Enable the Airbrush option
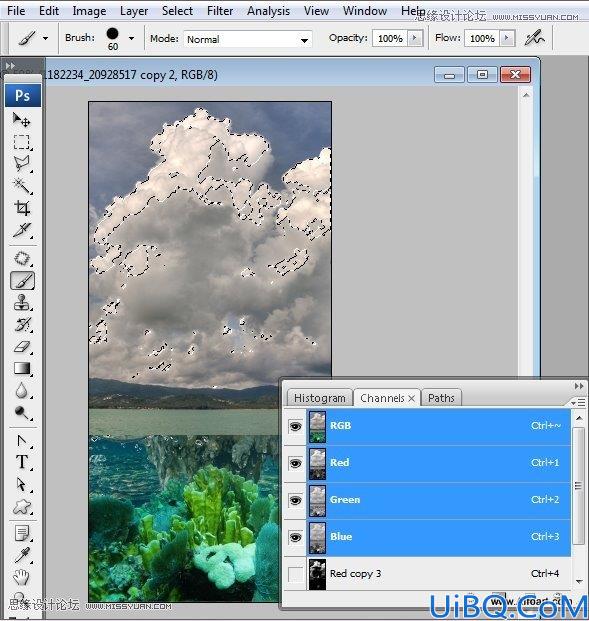The width and height of the screenshot is (589, 621). (534, 38)
